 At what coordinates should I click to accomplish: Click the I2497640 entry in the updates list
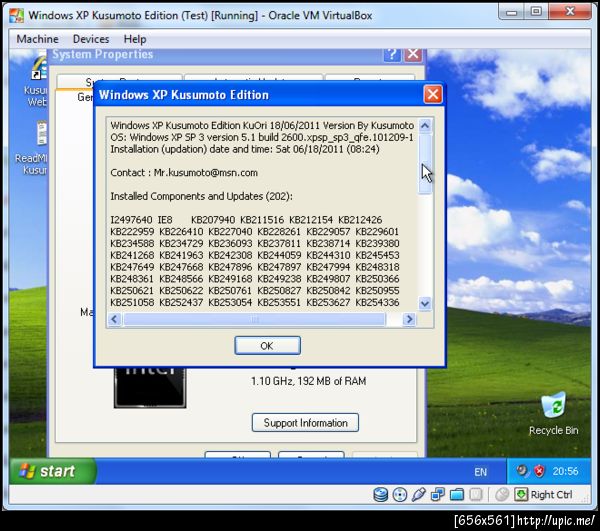(x=131, y=220)
